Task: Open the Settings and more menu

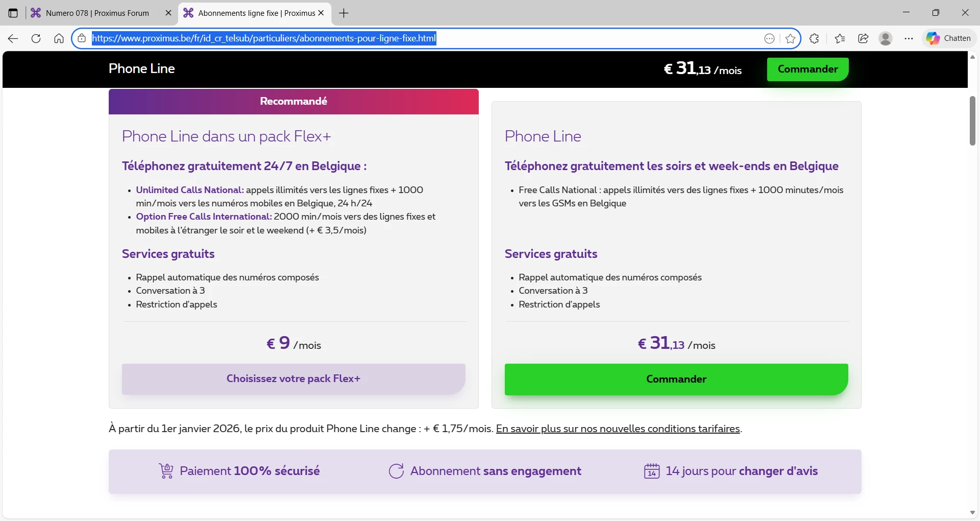Action: tap(909, 38)
